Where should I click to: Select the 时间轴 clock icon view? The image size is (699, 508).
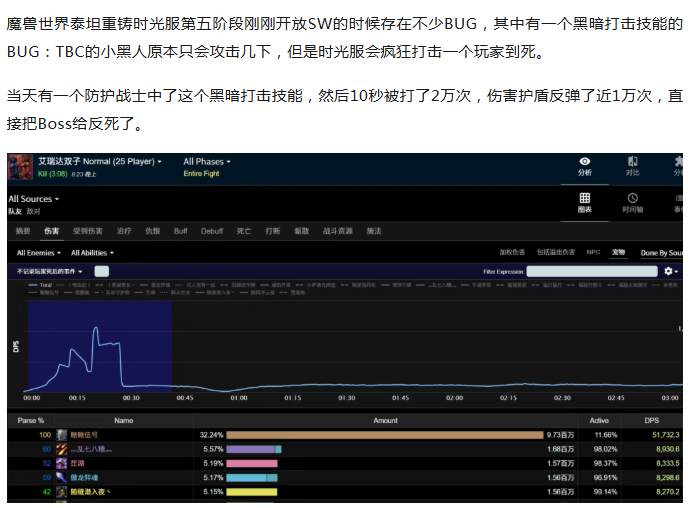632,198
